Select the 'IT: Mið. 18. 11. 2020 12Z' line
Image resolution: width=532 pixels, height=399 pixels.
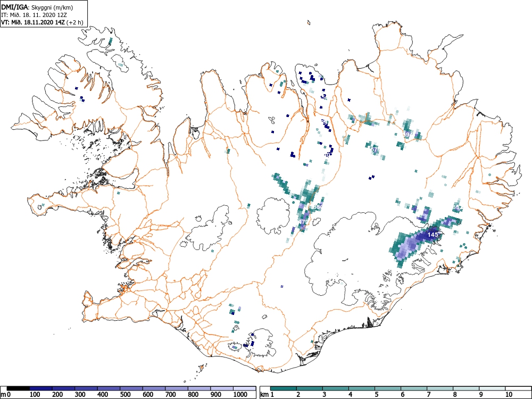[33, 15]
